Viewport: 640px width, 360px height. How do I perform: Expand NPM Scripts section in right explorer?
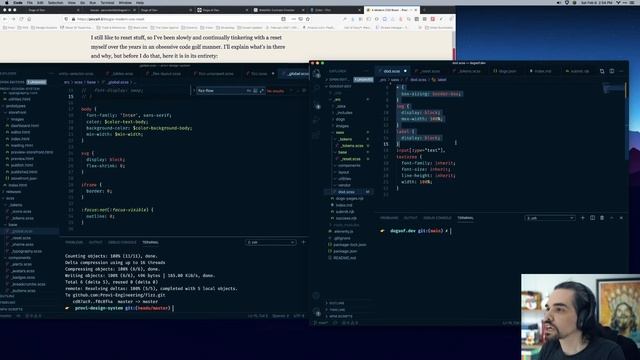tap(340, 316)
